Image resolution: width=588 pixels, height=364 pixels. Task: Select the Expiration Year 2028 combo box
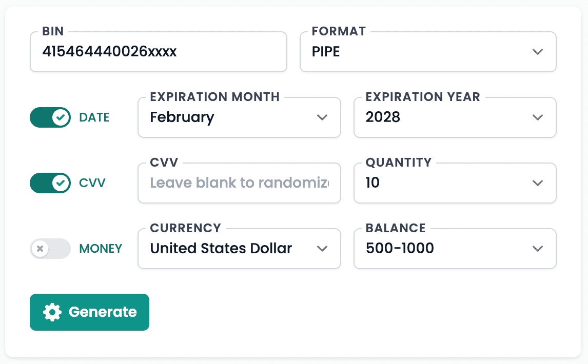pyautogui.click(x=455, y=117)
